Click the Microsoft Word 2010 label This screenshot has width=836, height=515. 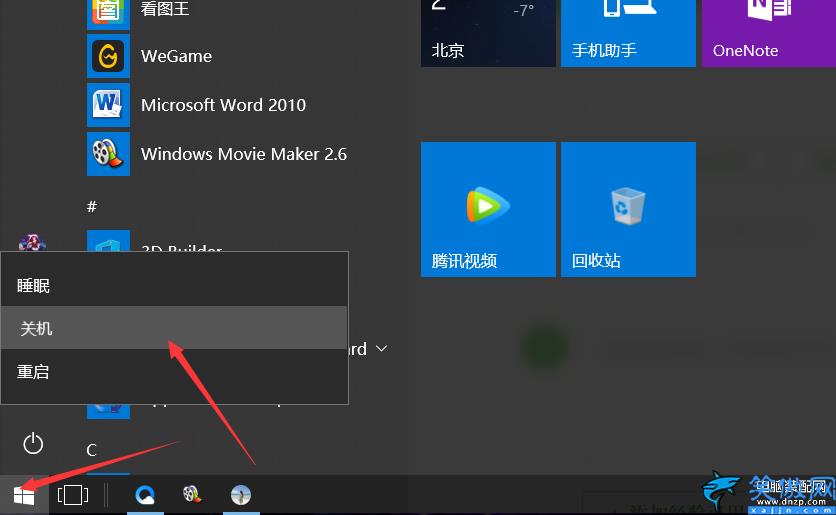[223, 105]
